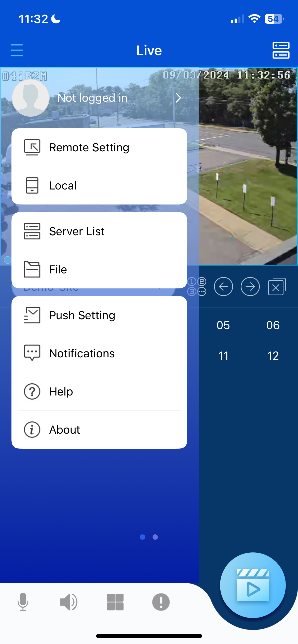The image size is (298, 644).
Task: Open File menu item
Action: pos(99,269)
